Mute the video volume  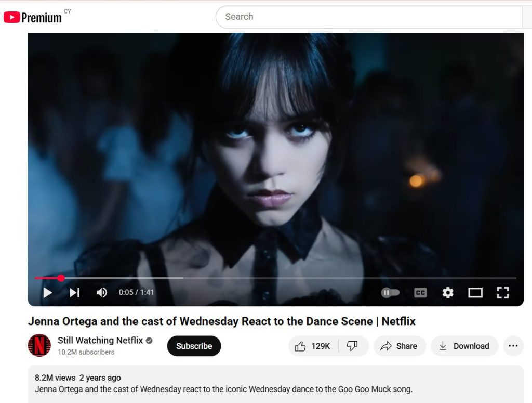point(102,292)
